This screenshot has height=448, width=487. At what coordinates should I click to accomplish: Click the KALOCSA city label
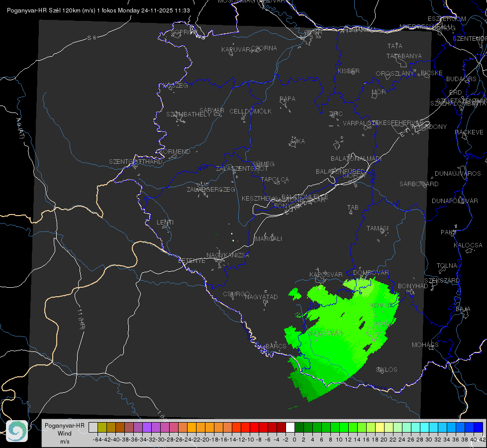(x=468, y=245)
